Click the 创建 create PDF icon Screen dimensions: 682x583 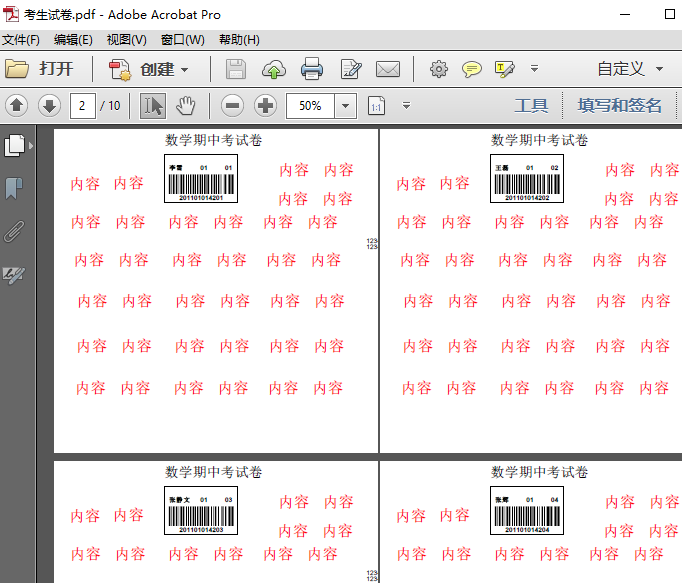point(120,69)
